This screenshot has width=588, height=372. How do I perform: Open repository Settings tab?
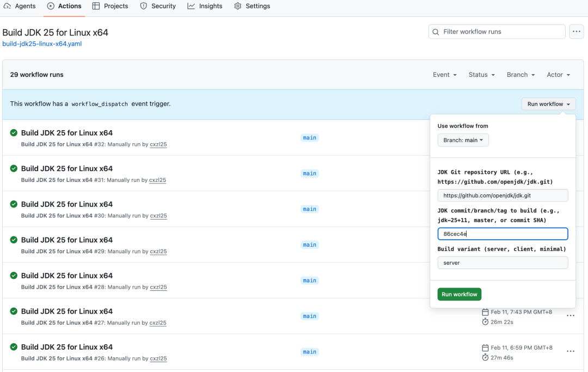252,6
